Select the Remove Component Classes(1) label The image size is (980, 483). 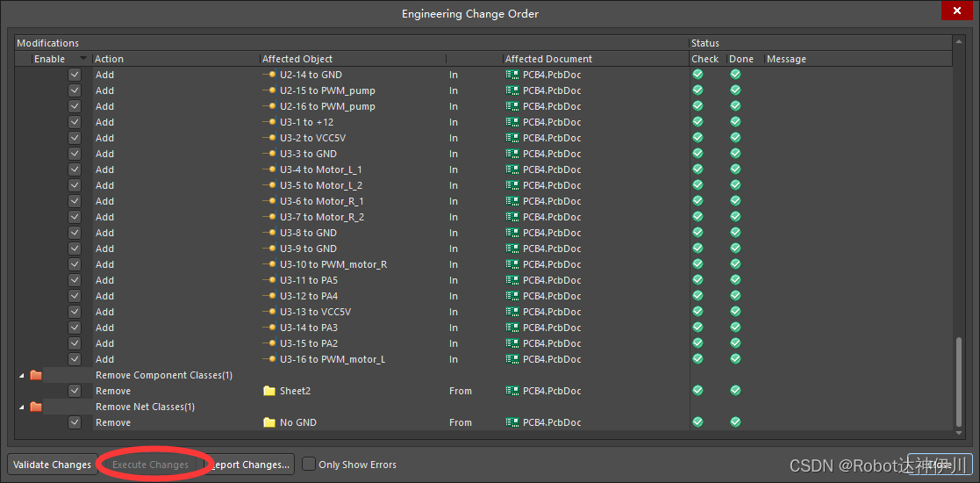[x=164, y=375]
